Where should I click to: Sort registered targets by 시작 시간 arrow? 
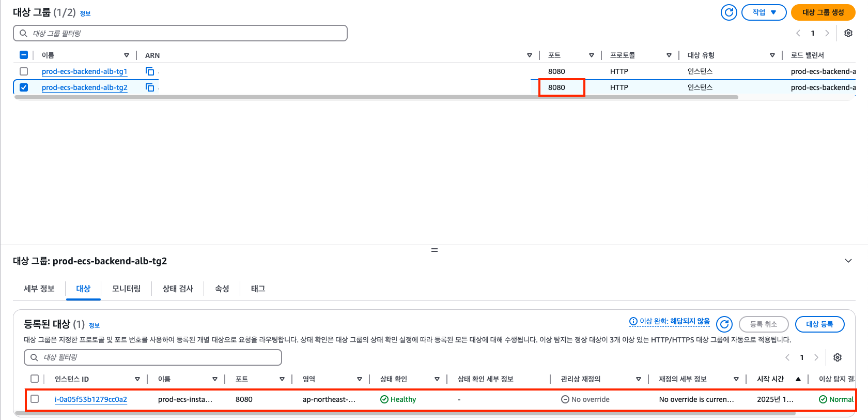pyautogui.click(x=798, y=379)
